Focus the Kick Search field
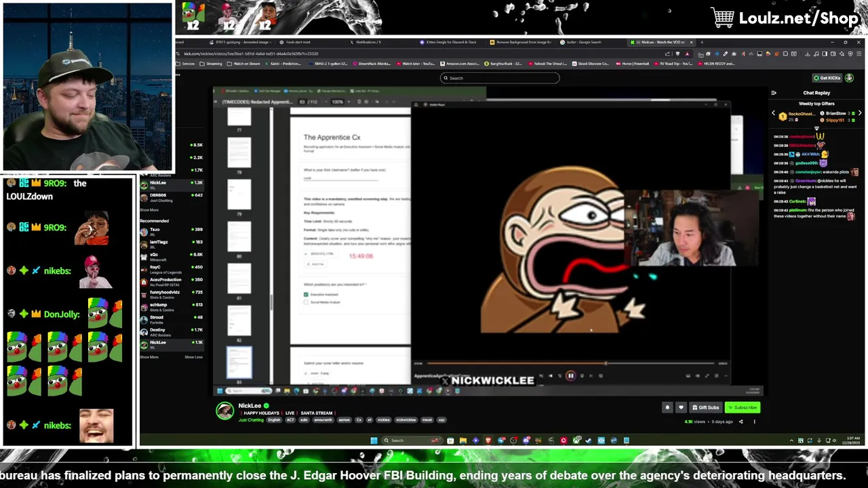Image resolution: width=868 pixels, height=488 pixels. 500,78
